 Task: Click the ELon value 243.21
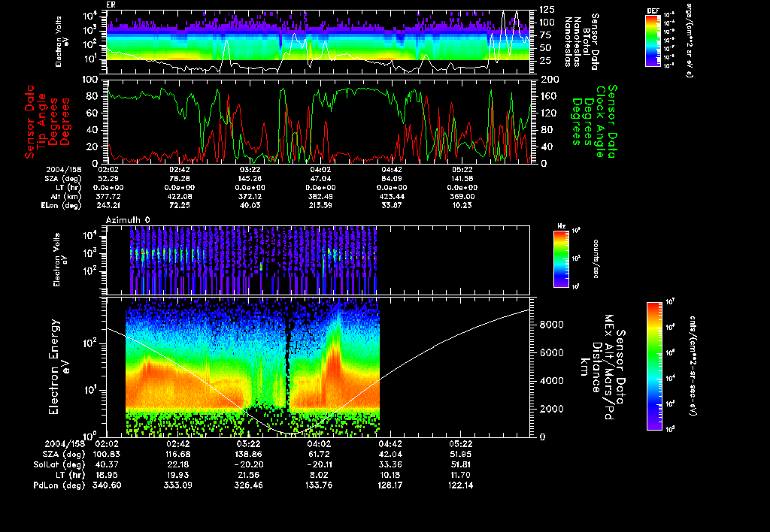pos(108,206)
